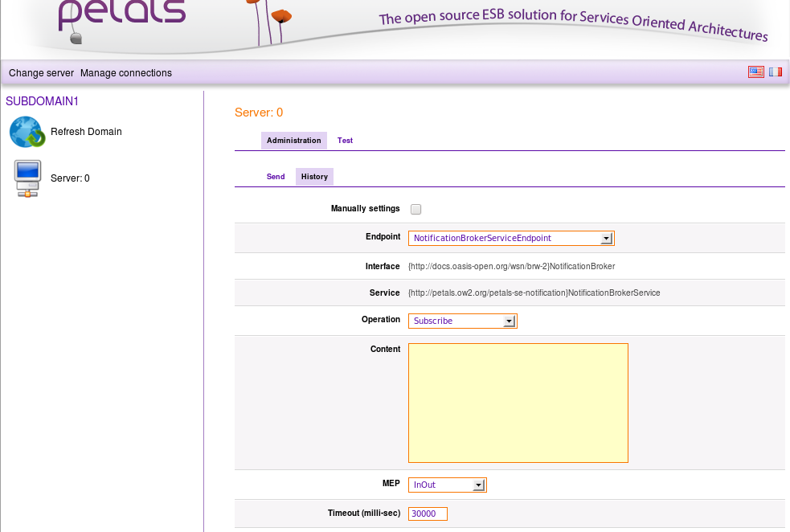
Task: Switch language to French via French flag
Action: (x=776, y=72)
